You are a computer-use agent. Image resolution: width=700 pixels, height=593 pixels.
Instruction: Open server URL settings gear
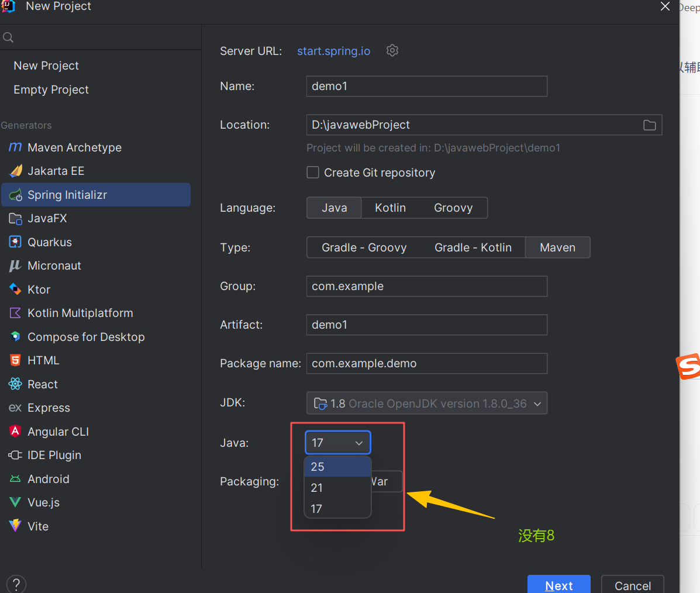pos(392,50)
